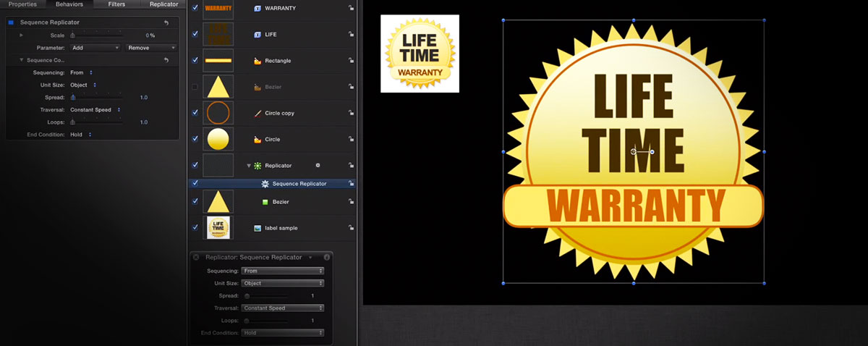Click the Circle copy paint stroke icon
This screenshot has width=868, height=346.
tap(258, 114)
